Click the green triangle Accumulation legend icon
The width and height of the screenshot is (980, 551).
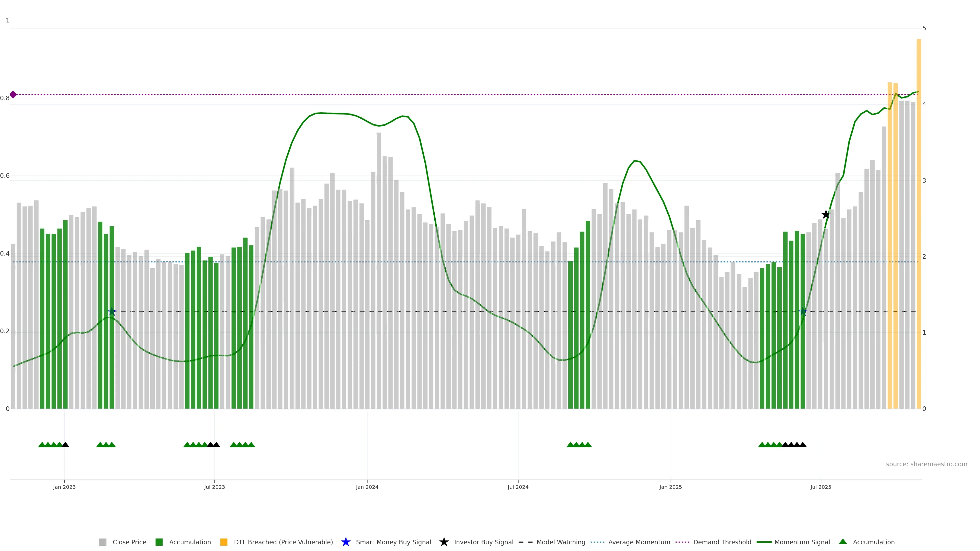[x=843, y=542]
